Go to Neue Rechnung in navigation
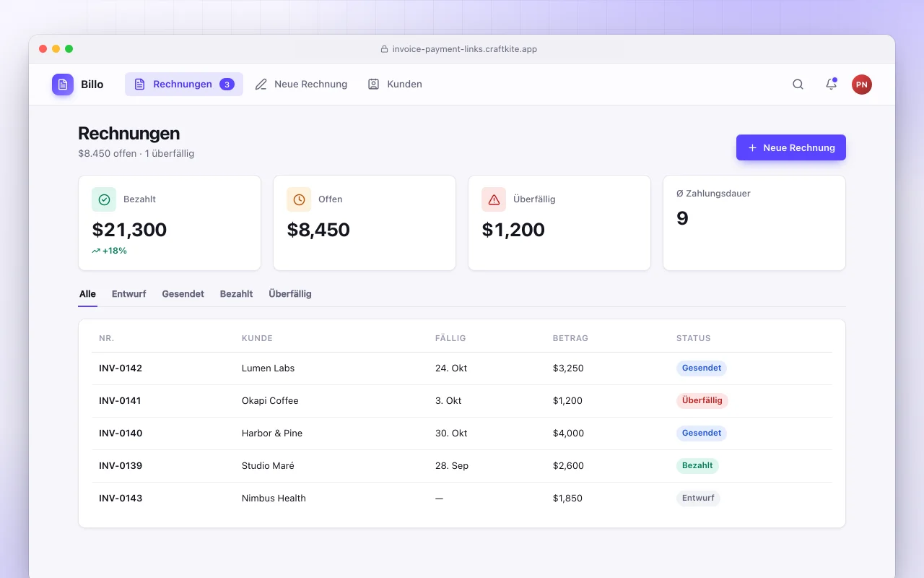 click(301, 85)
